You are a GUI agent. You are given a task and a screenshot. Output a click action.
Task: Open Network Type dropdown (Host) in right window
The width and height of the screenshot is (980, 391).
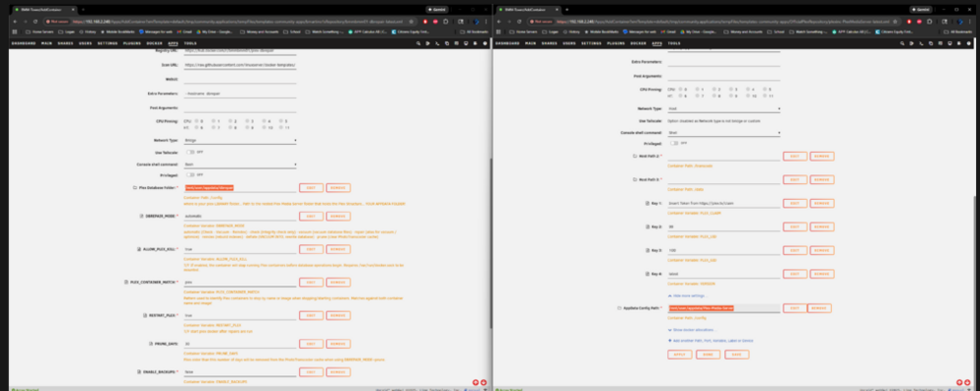(724, 108)
